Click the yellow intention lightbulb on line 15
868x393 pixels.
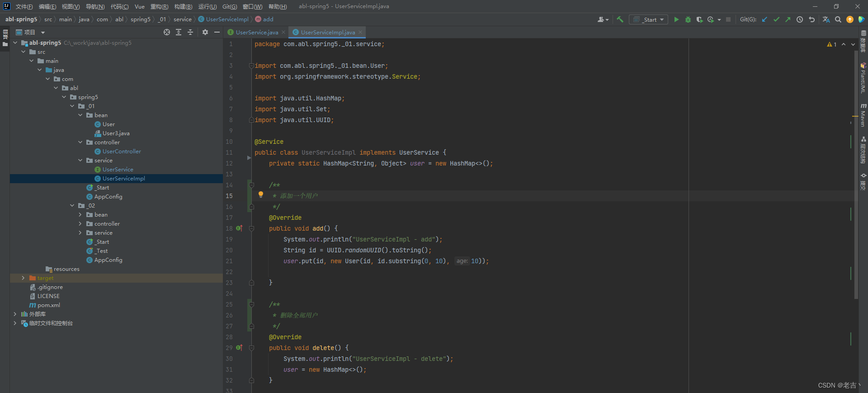point(261,194)
